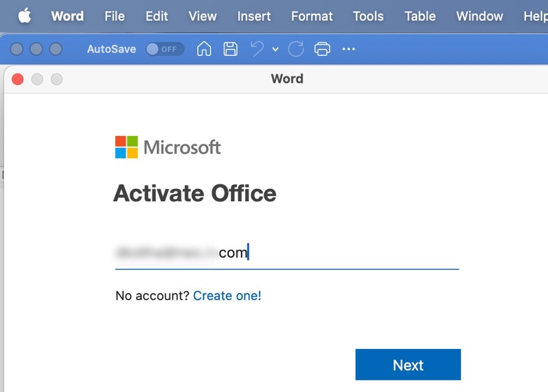The image size is (548, 392).
Task: Click the 'No account?' text
Action: click(x=152, y=296)
